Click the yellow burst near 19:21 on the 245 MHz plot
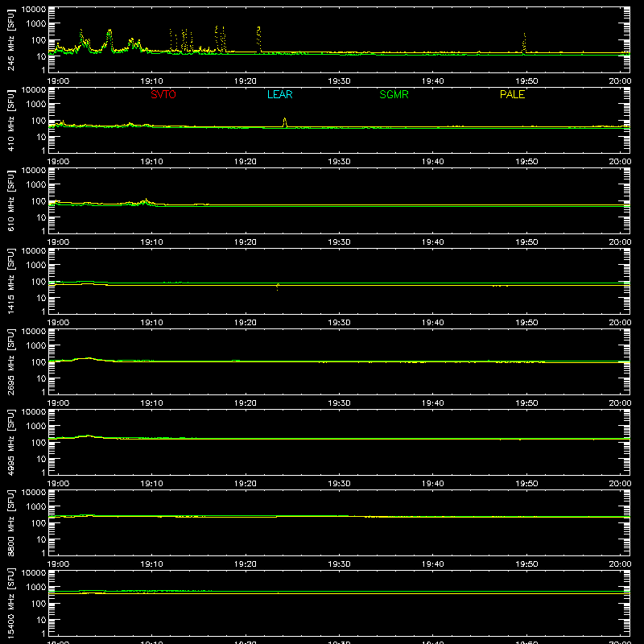Image resolution: width=644 pixels, height=644 pixels. (x=258, y=39)
